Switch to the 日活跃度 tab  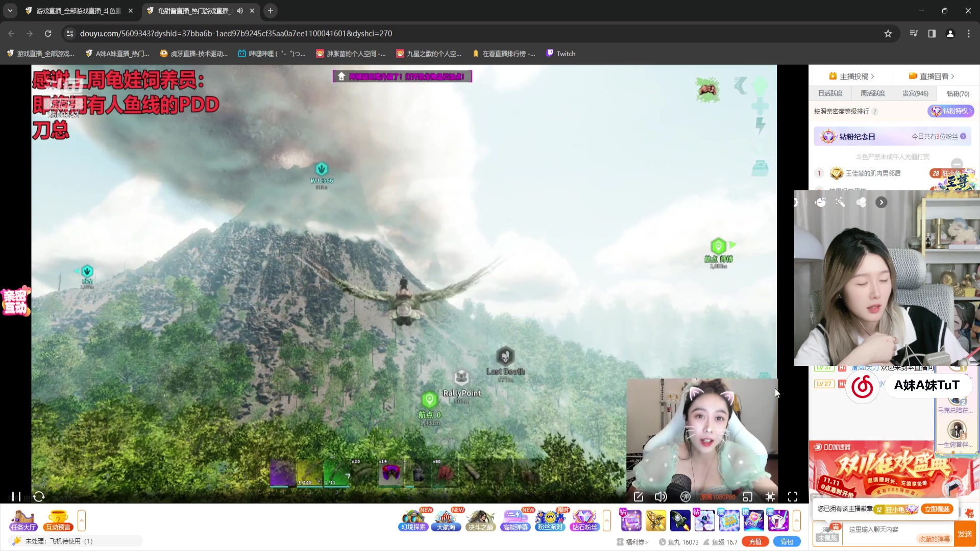point(830,93)
